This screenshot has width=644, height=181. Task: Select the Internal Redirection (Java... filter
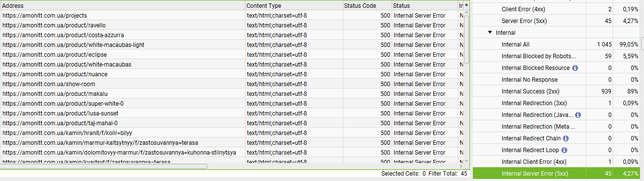(x=556, y=115)
